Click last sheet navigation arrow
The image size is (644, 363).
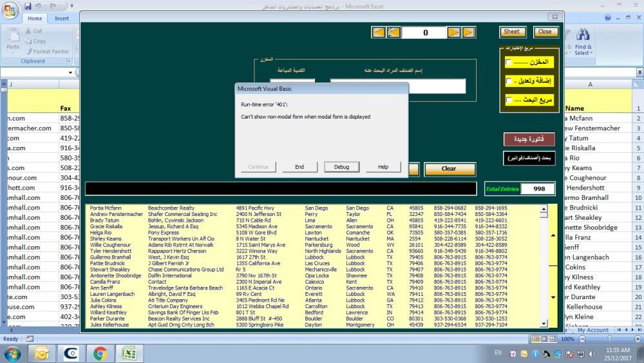pyautogui.click(x=639, y=329)
